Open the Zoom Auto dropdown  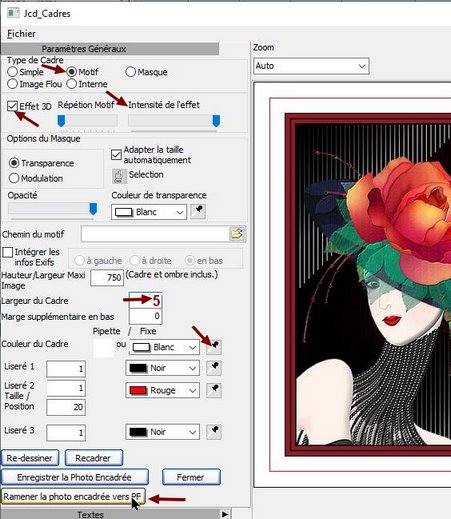tap(311, 66)
